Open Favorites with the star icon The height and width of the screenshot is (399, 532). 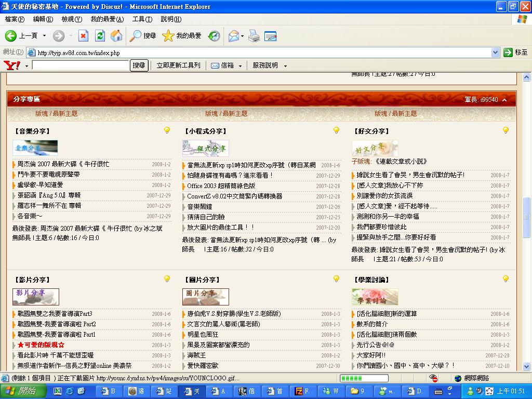182,36
